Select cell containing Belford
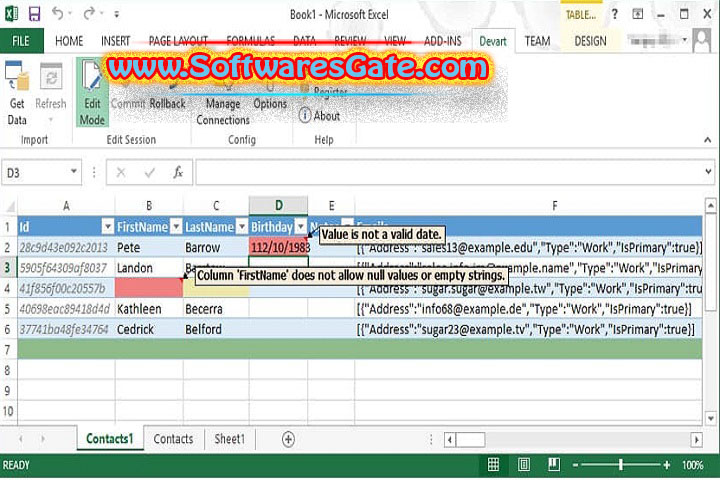The height and width of the screenshot is (480, 720). pos(216,329)
